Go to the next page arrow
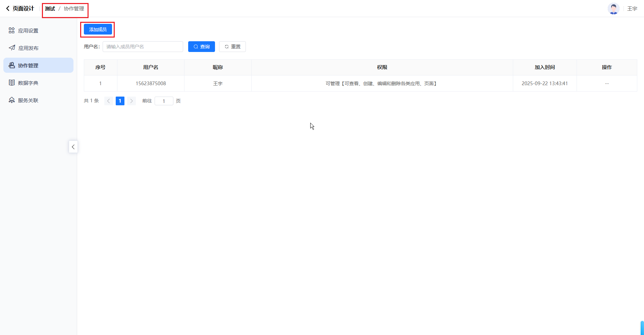 (131, 101)
